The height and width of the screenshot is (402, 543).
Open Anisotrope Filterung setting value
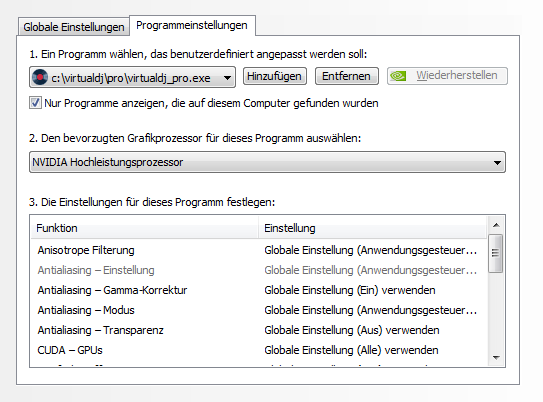tap(371, 250)
